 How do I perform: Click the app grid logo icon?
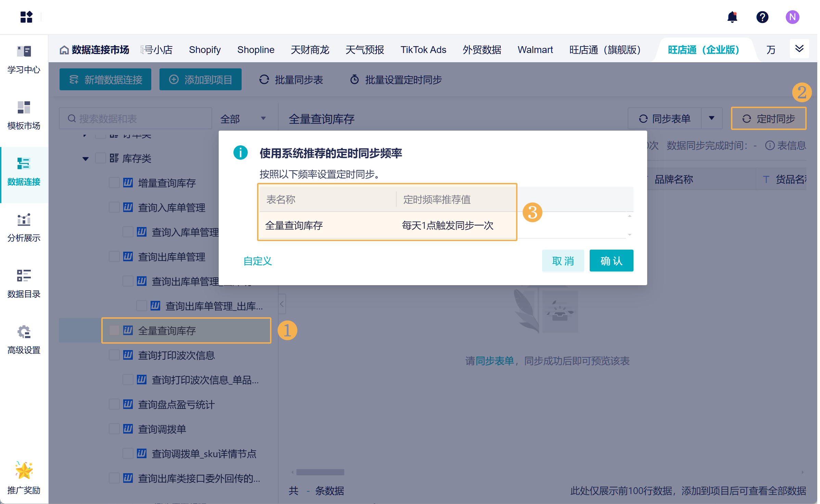pos(26,17)
